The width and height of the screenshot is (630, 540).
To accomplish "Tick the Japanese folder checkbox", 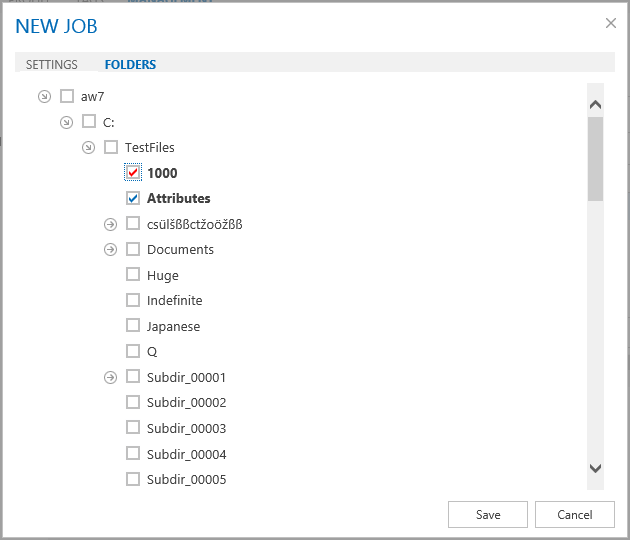I will click(x=133, y=326).
